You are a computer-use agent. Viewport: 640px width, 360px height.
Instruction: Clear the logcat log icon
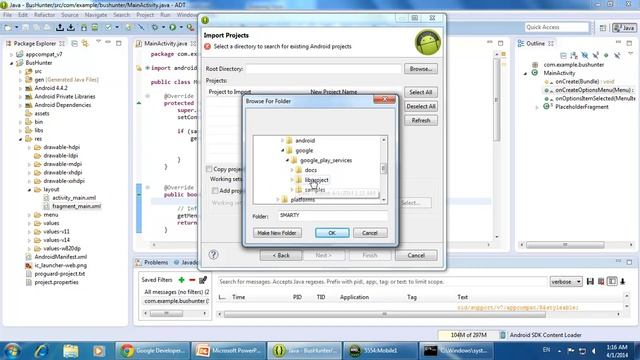pos(601,282)
